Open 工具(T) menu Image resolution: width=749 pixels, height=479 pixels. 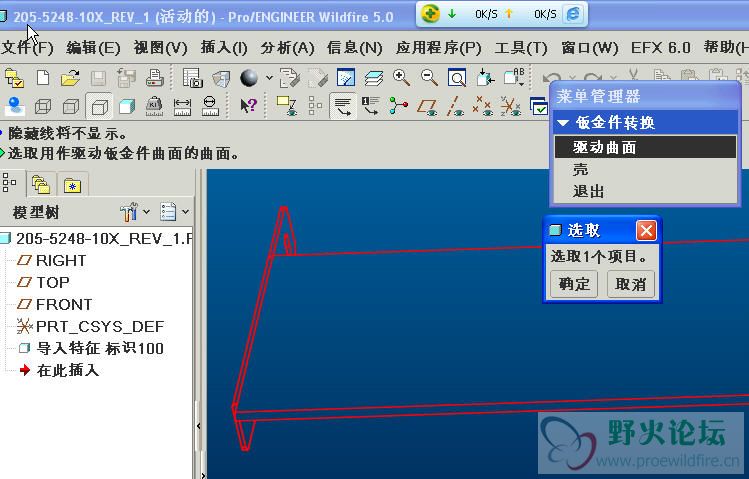pos(521,48)
